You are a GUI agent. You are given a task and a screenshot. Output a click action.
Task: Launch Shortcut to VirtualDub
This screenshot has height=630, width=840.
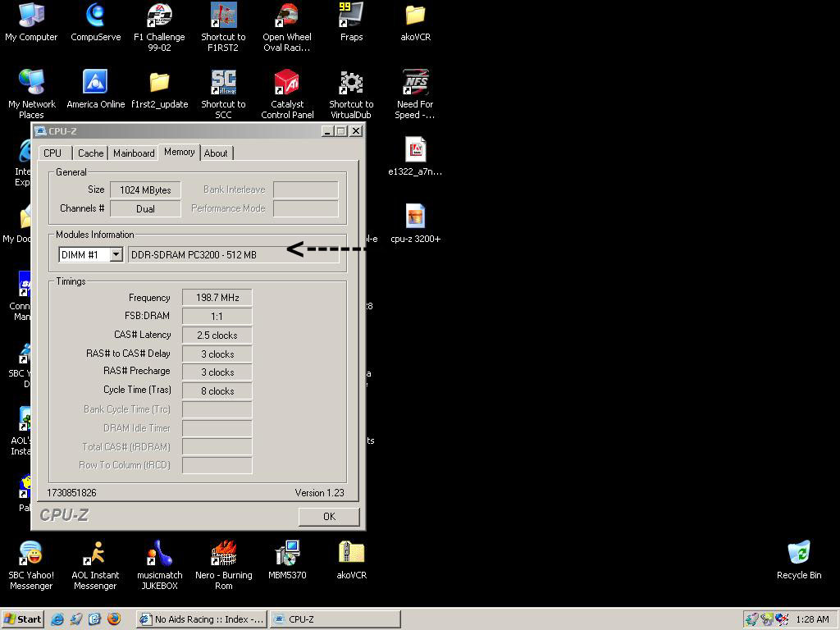coord(351,83)
